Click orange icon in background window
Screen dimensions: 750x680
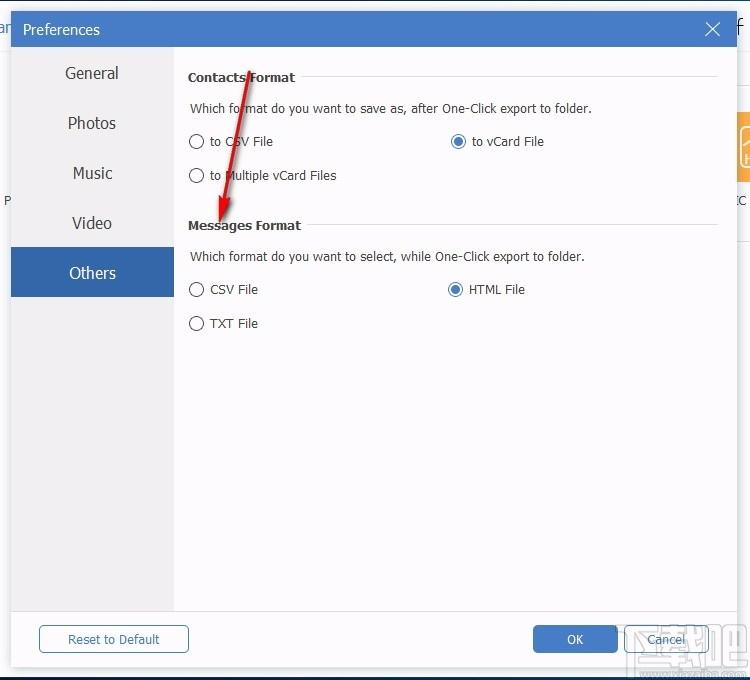pos(743,147)
